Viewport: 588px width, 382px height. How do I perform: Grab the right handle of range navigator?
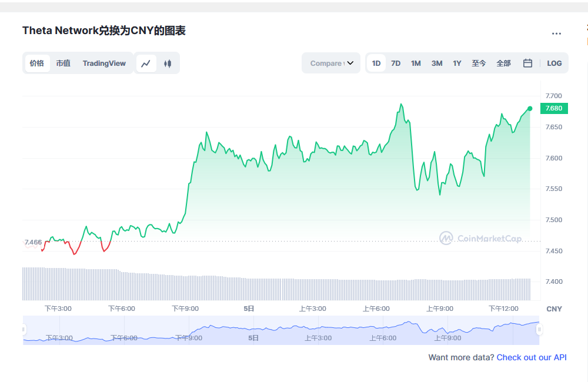(x=539, y=330)
